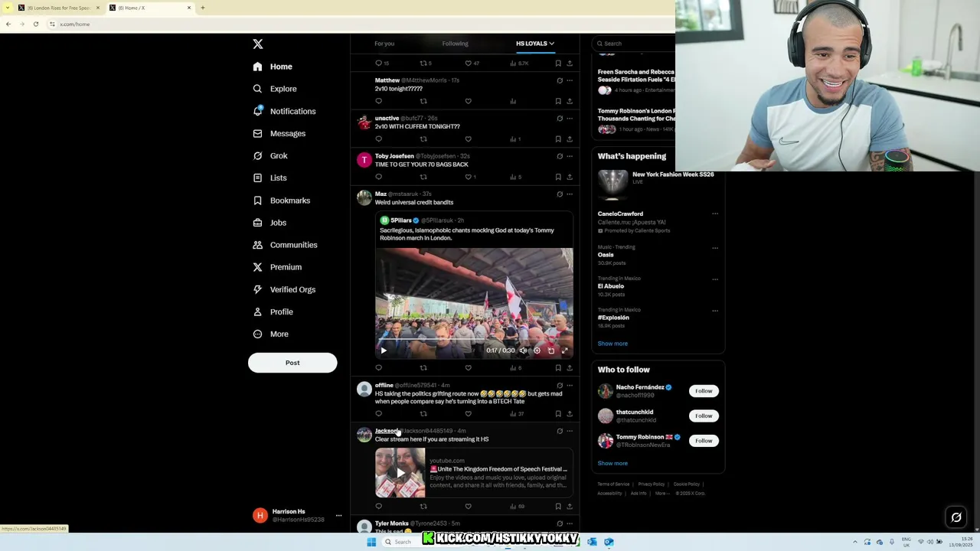This screenshot has height=551, width=980.
Task: Reply to unactive's 2V10 WITH CUFFEM post
Action: click(378, 139)
